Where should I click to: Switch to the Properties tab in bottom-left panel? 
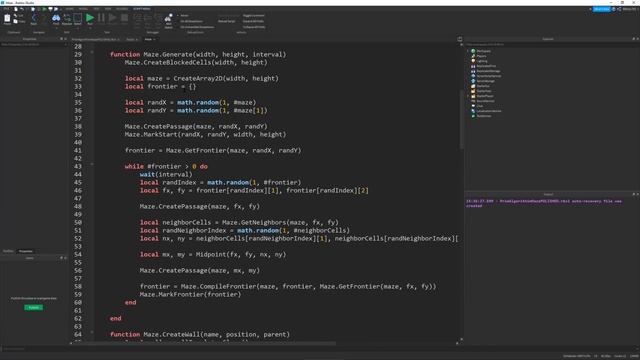[x=25, y=251]
